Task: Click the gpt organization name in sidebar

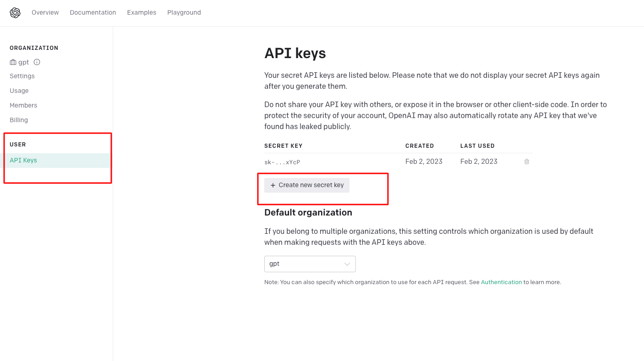Action: coord(23,62)
